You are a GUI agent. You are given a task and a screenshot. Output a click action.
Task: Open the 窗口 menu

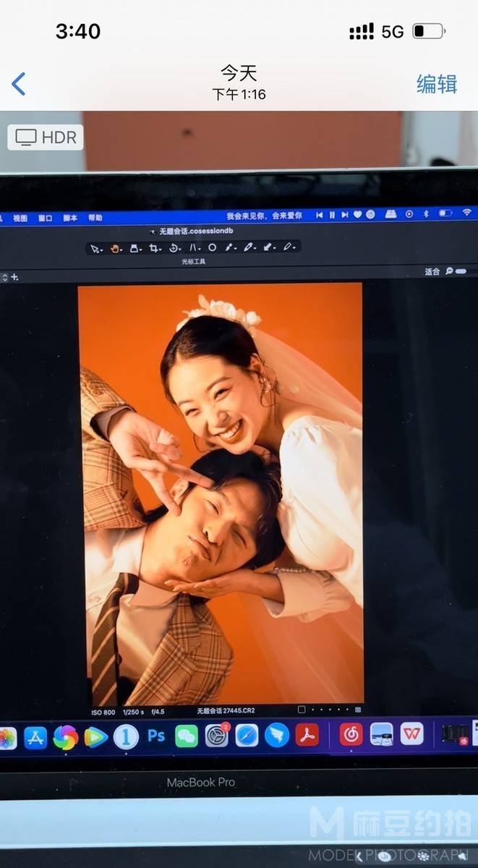(x=45, y=217)
